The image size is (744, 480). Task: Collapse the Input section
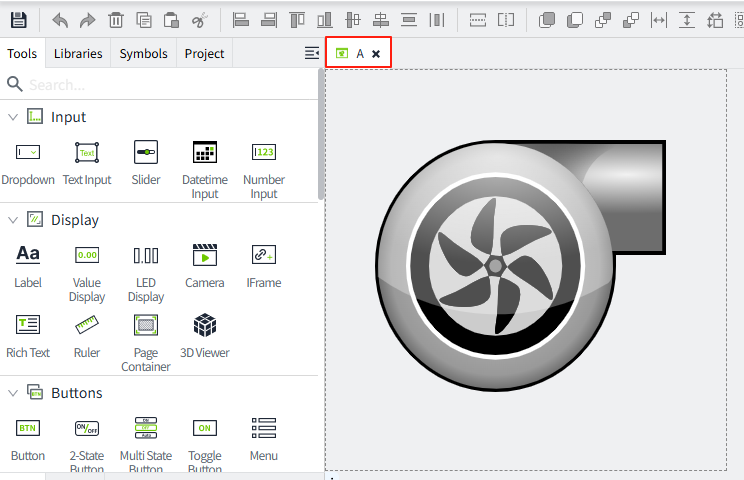point(13,117)
